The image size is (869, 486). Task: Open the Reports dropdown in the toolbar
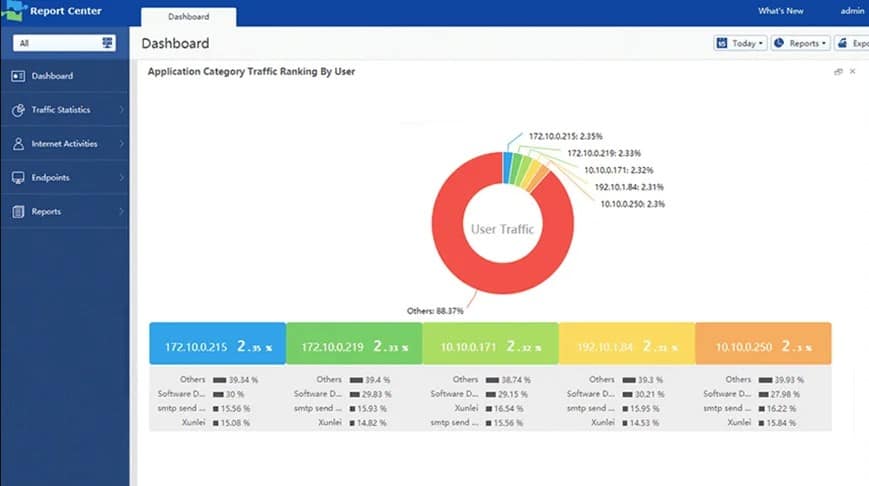pyautogui.click(x=800, y=43)
